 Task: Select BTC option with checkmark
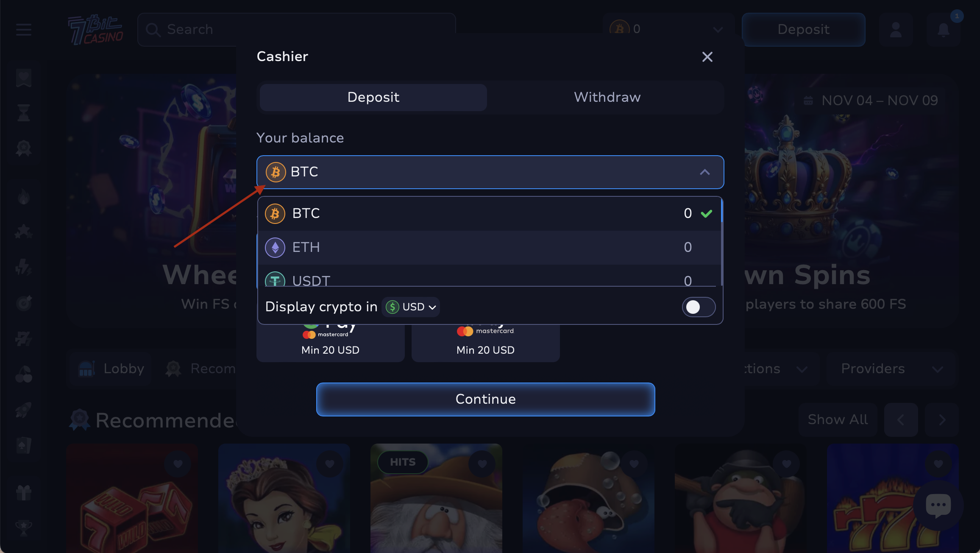click(x=489, y=213)
